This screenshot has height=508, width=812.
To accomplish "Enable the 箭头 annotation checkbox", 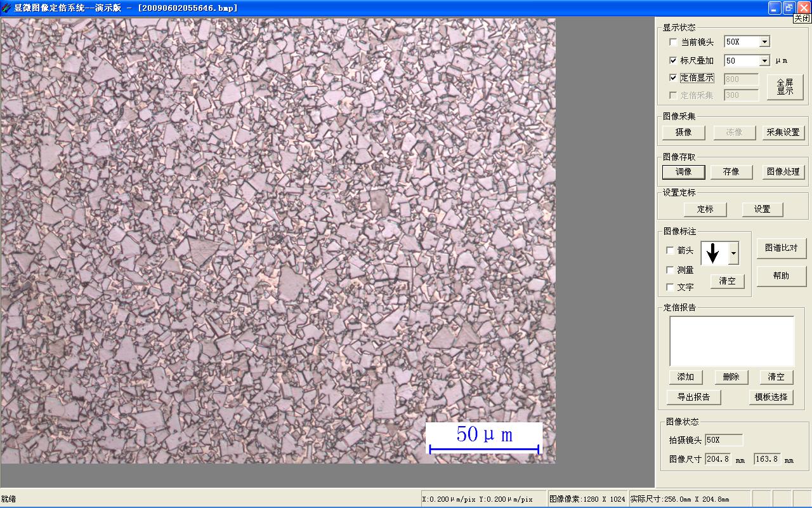I will 671,250.
